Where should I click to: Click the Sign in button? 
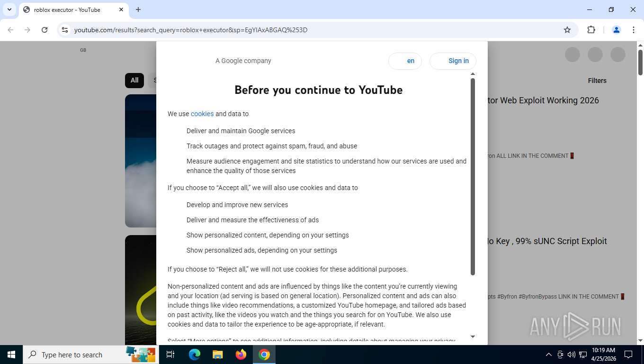click(x=453, y=61)
